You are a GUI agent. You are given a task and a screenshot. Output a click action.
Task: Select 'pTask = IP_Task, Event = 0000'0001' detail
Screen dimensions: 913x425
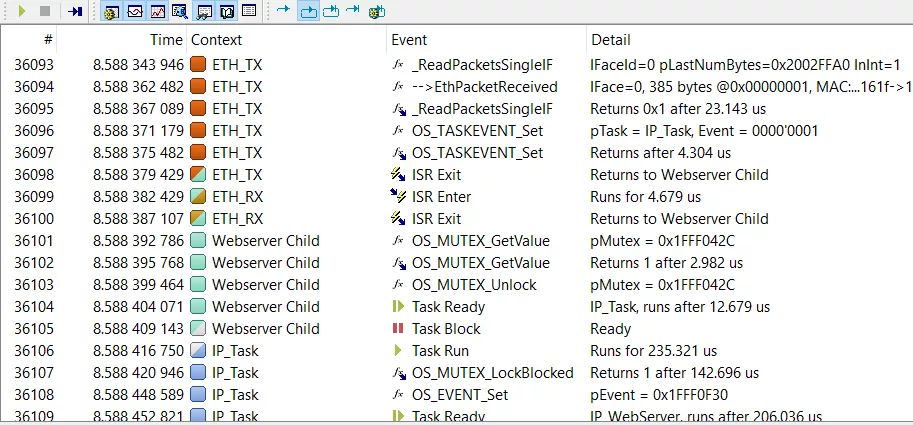704,131
